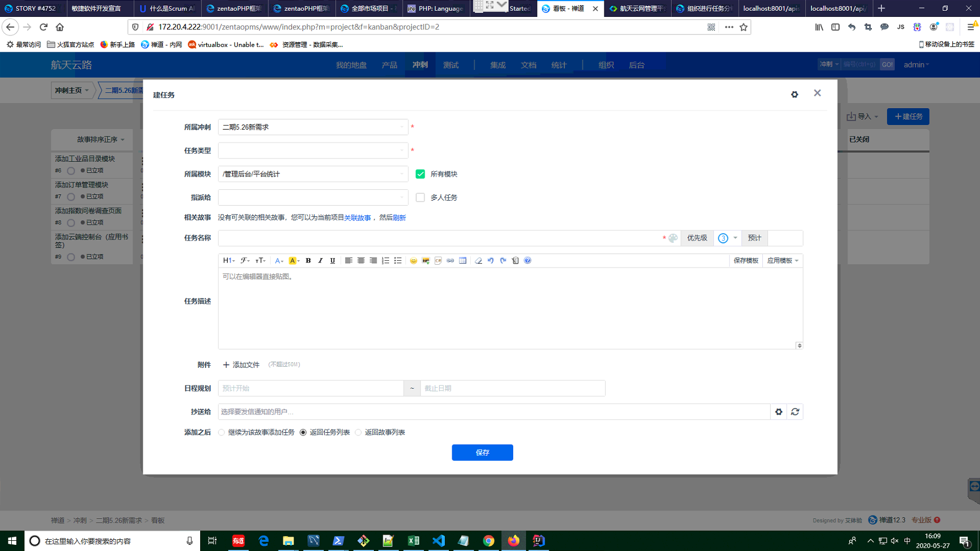
Task: Open the highlight background color picker
Action: pos(293,260)
